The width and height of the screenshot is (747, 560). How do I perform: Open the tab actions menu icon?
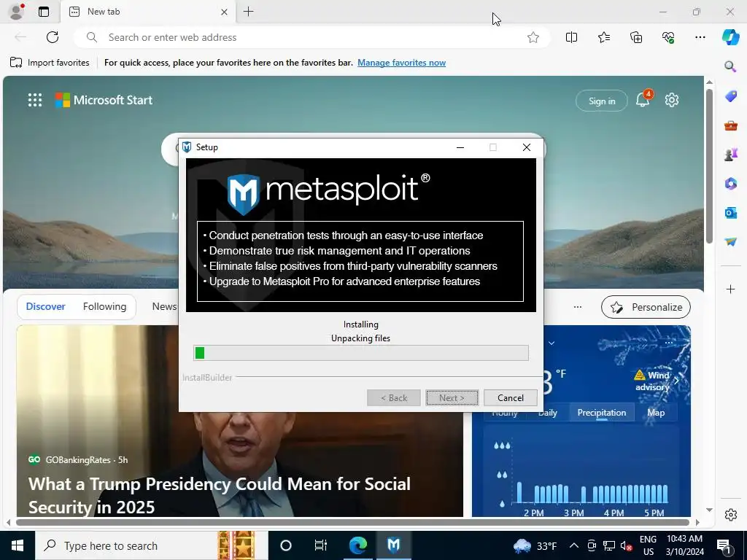point(44,12)
